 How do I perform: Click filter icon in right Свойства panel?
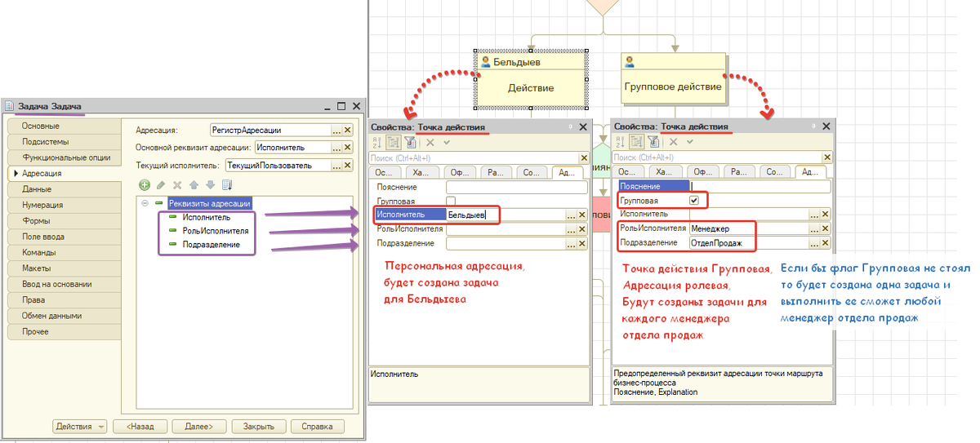tap(653, 141)
